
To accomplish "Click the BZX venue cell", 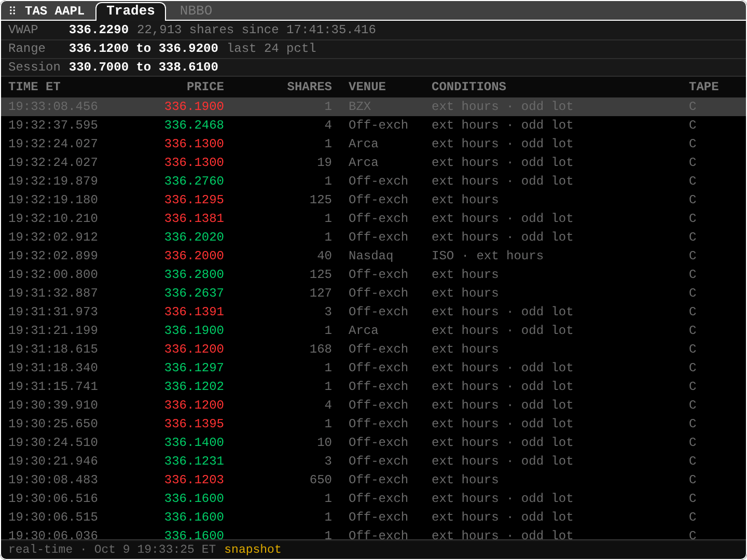I will click(359, 106).
